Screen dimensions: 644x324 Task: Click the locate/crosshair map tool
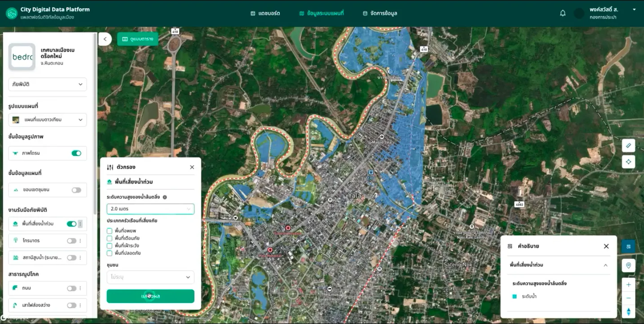pos(628,162)
